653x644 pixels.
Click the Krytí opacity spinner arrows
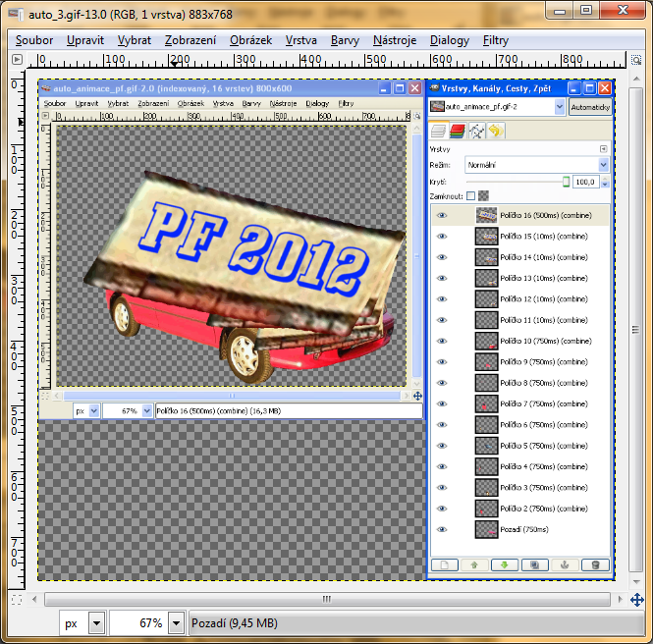coord(605,182)
